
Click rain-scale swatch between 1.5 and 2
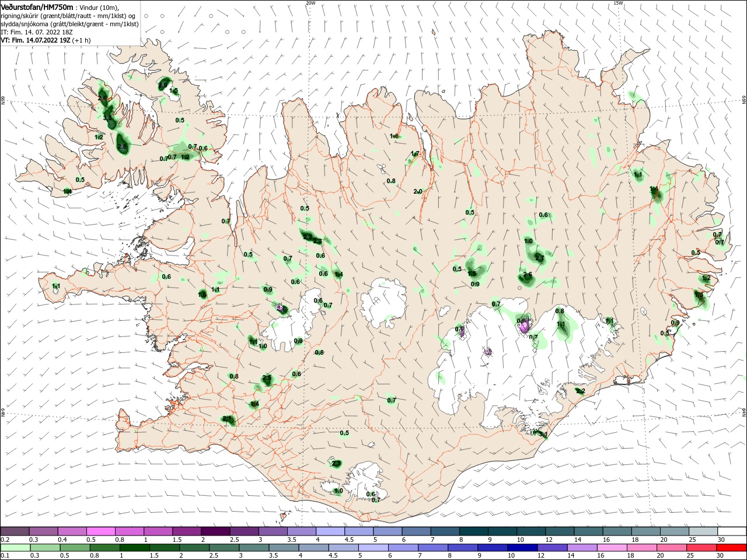(x=164, y=548)
